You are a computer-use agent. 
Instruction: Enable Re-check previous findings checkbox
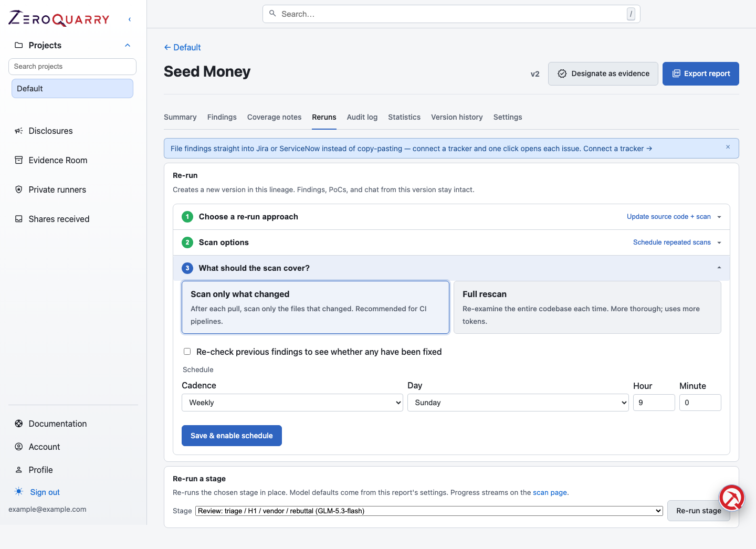coord(187,352)
